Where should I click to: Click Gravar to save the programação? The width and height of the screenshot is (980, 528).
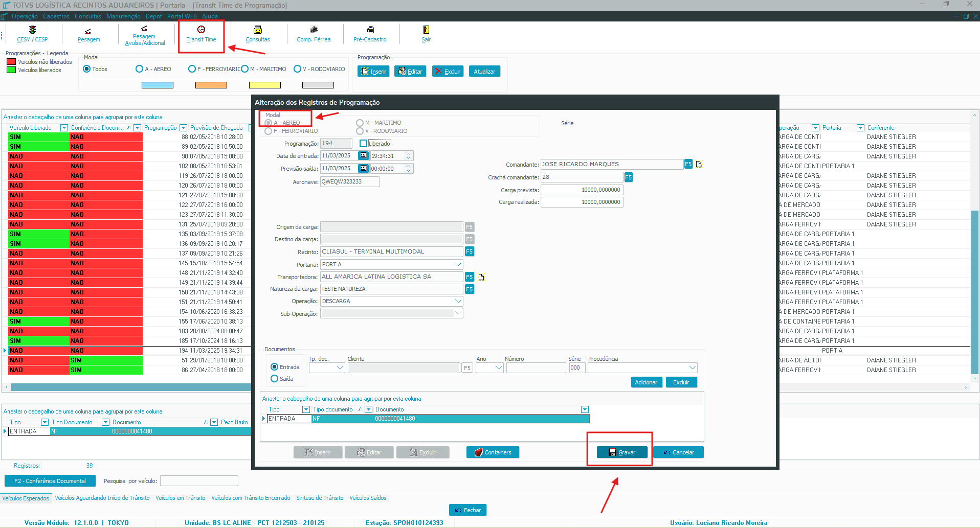622,452
